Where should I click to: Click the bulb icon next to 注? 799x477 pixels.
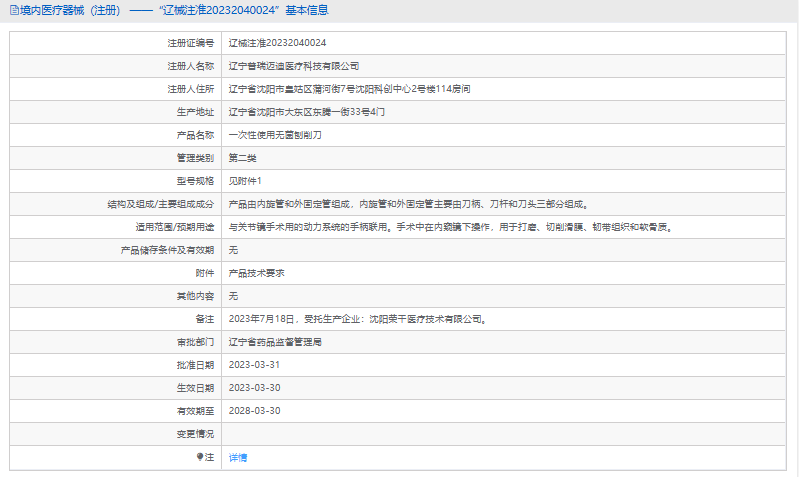click(200, 457)
